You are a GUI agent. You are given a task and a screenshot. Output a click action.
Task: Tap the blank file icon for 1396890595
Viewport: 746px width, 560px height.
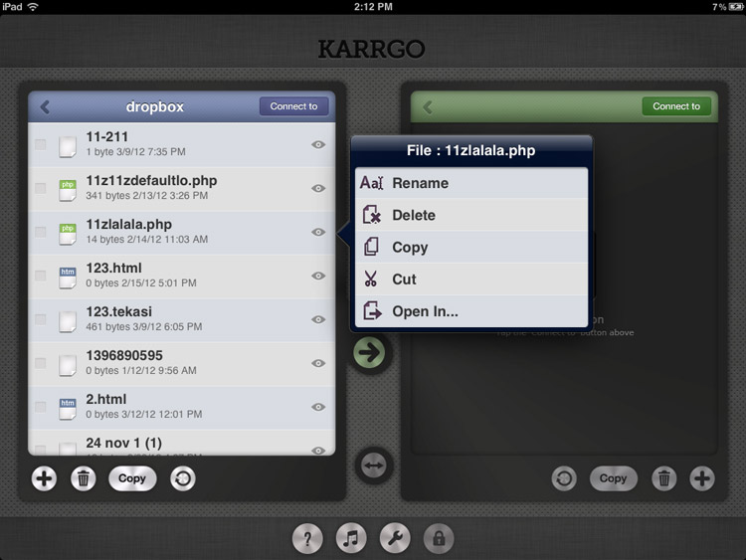point(67,365)
